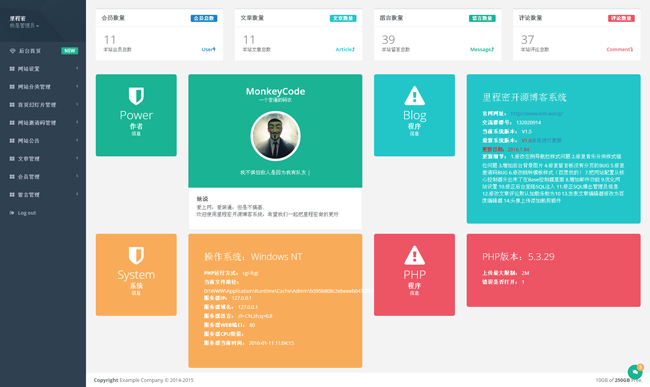Open the Comment link in 评论数量 card
Screen dimensions: 650x387
(x=620, y=49)
